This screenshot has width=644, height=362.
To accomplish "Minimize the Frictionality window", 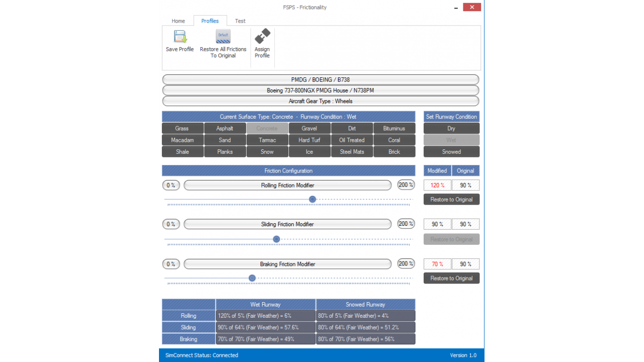I will point(456,7).
